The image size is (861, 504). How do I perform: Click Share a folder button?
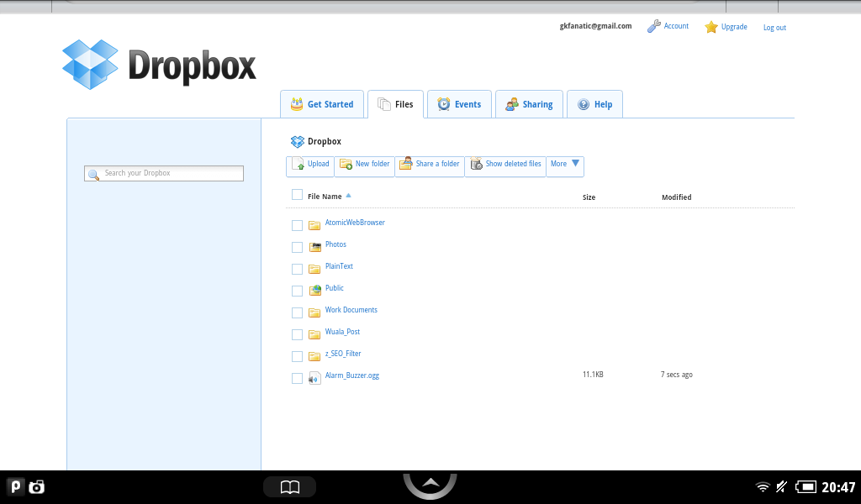coord(429,165)
